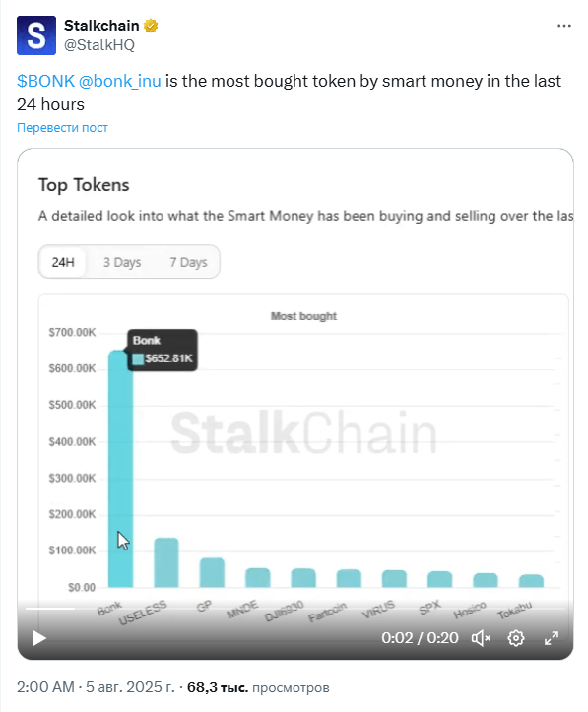Select the 24H tab
588x712 pixels.
(x=63, y=262)
